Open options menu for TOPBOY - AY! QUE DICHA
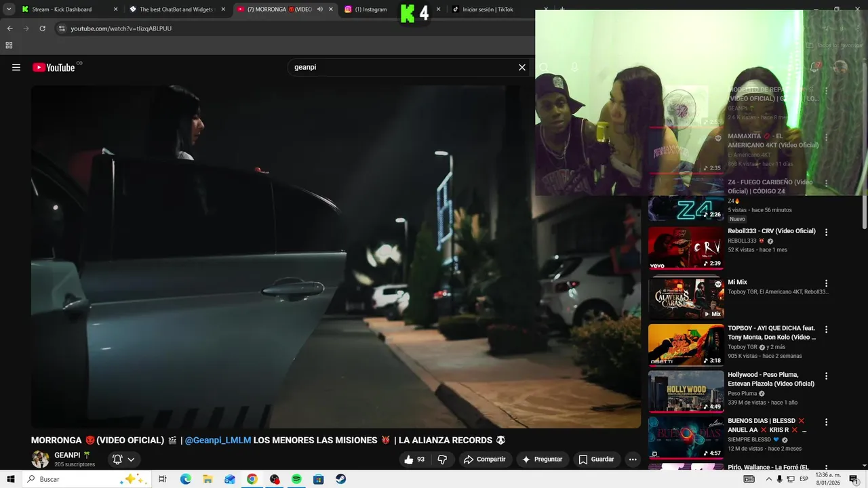 coord(826,329)
